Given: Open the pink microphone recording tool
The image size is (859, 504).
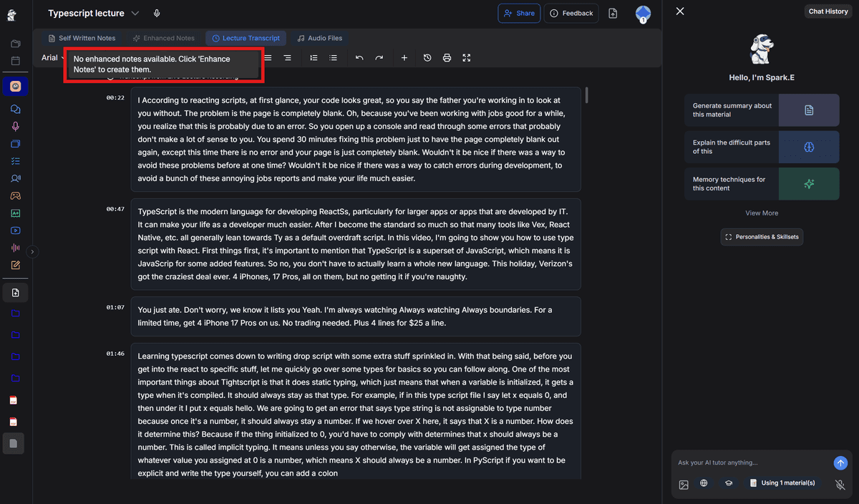Looking at the screenshot, I should [x=15, y=127].
